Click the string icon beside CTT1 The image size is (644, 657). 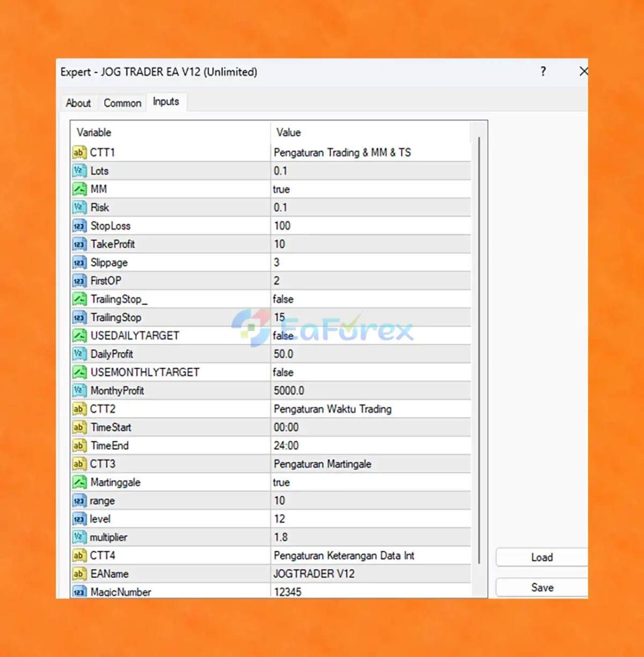pyautogui.click(x=79, y=153)
